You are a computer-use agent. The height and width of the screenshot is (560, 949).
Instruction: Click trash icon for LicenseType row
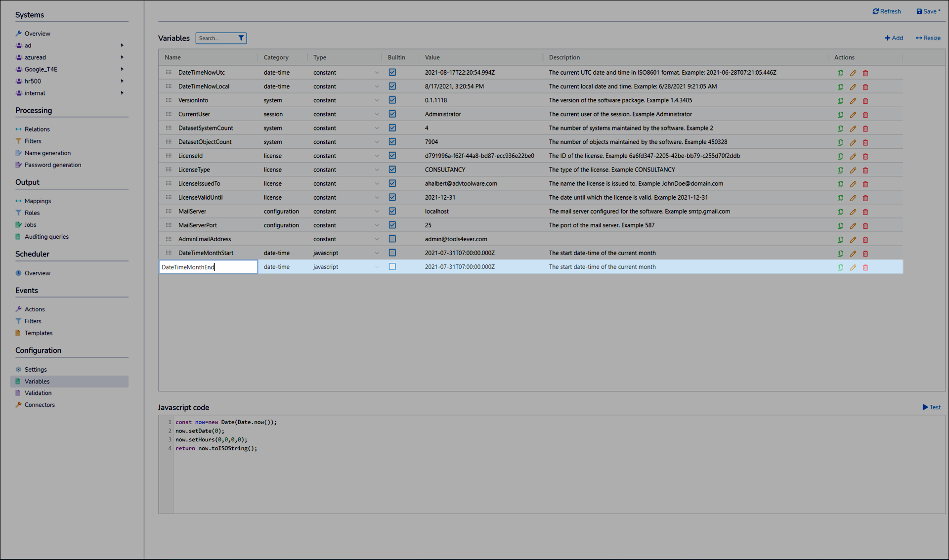pos(865,170)
